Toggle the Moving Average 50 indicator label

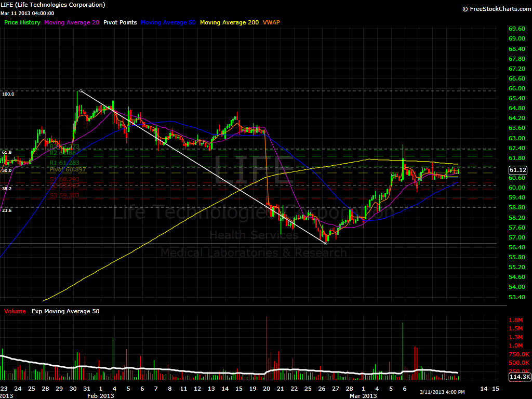coord(168,22)
